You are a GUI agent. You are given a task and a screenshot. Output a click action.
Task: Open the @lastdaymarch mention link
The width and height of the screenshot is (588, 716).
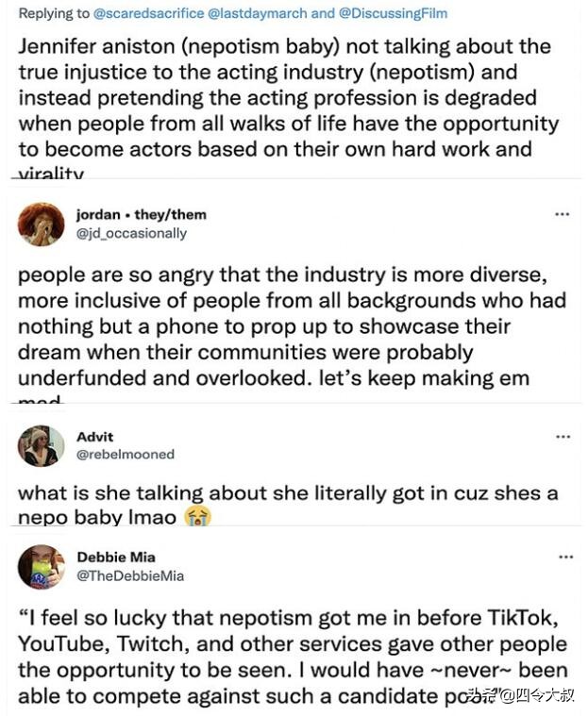pyautogui.click(x=269, y=14)
